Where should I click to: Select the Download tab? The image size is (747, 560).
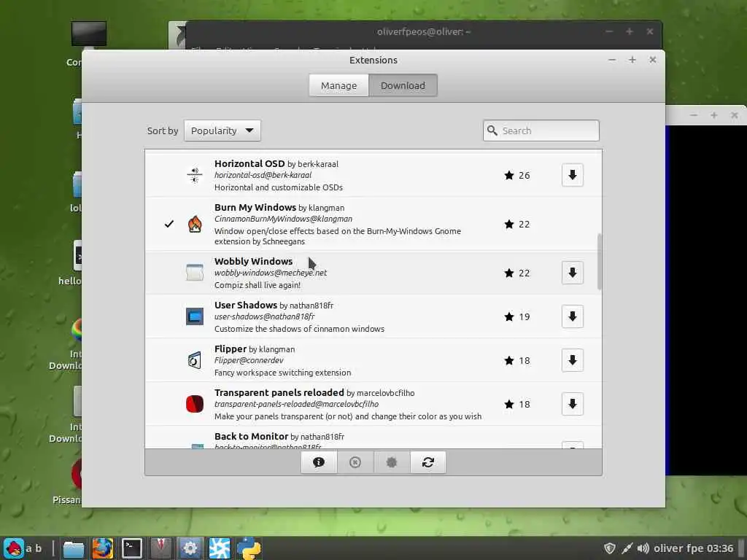click(x=403, y=86)
